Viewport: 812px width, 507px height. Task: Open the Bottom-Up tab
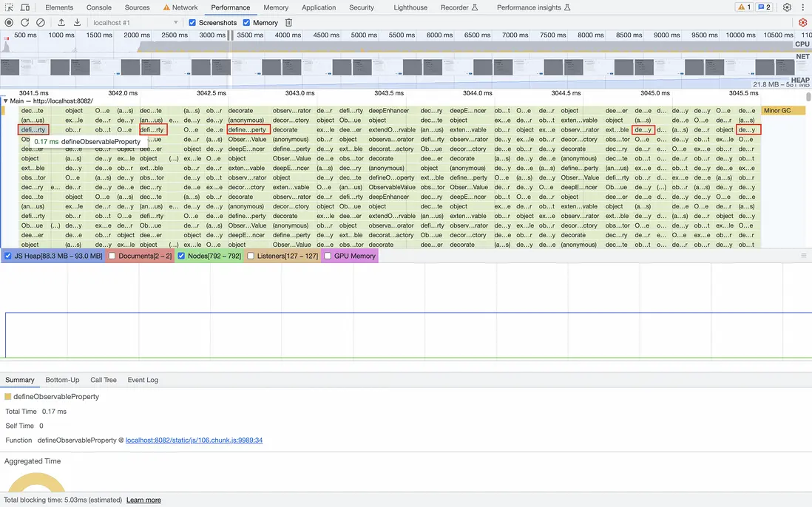62,380
